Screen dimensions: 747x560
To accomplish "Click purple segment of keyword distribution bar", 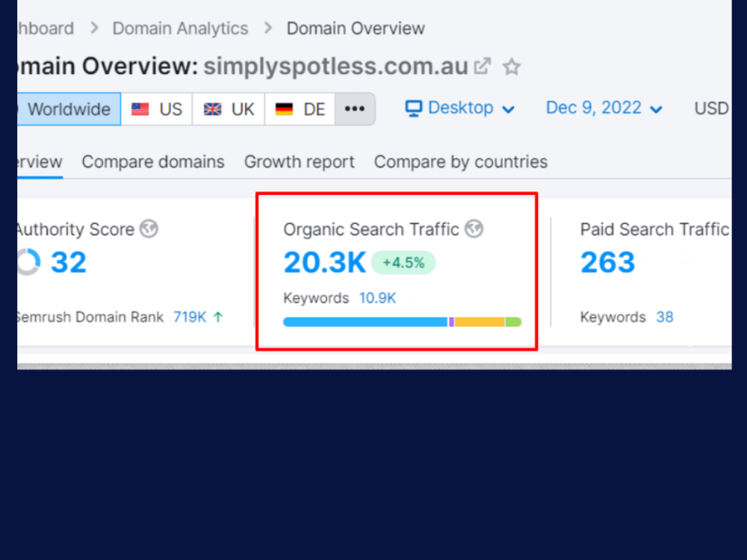I will coord(451,323).
